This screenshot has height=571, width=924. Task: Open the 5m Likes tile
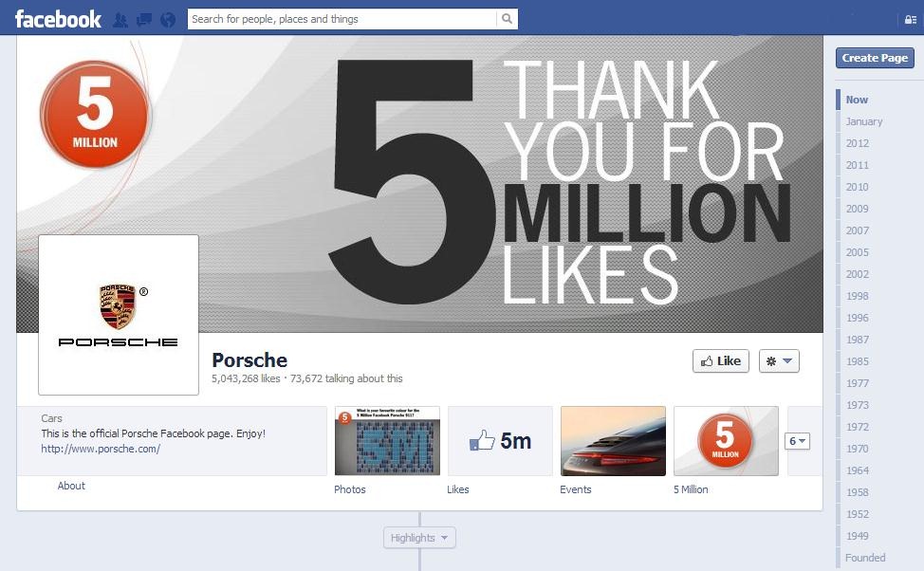click(x=500, y=441)
